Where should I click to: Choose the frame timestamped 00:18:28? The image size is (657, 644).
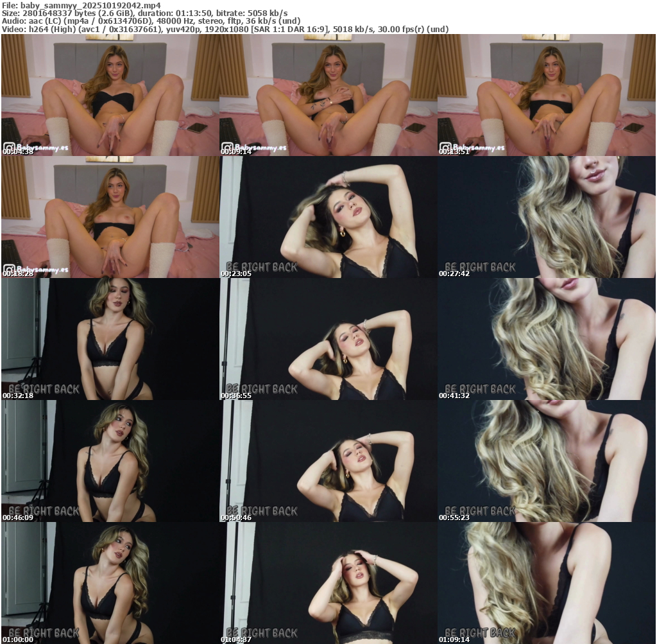click(110, 217)
